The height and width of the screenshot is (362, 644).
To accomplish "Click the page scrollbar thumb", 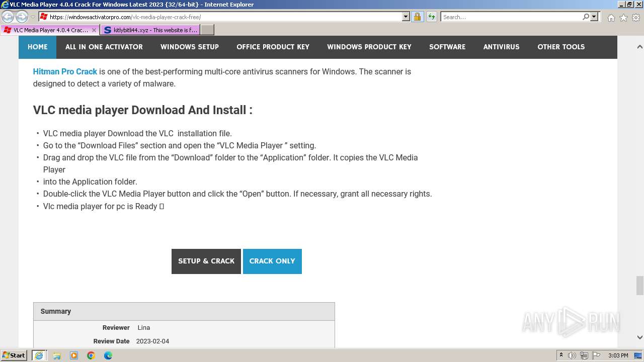I will 640,286.
